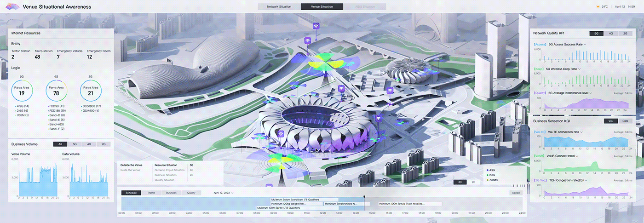Viewport: 644px width, 223px height.
Task: Click the Micro station count 48
Action: 38,57
